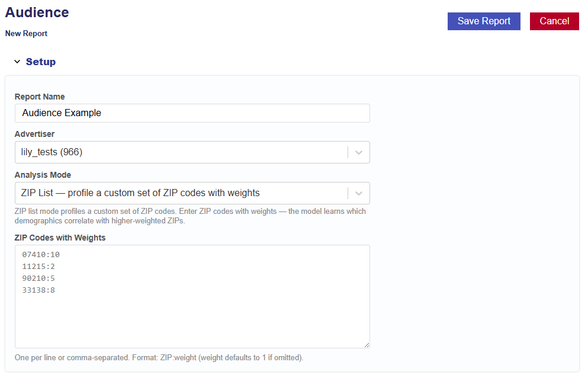588x378 pixels.
Task: Click the Save Report button
Action: click(x=483, y=21)
